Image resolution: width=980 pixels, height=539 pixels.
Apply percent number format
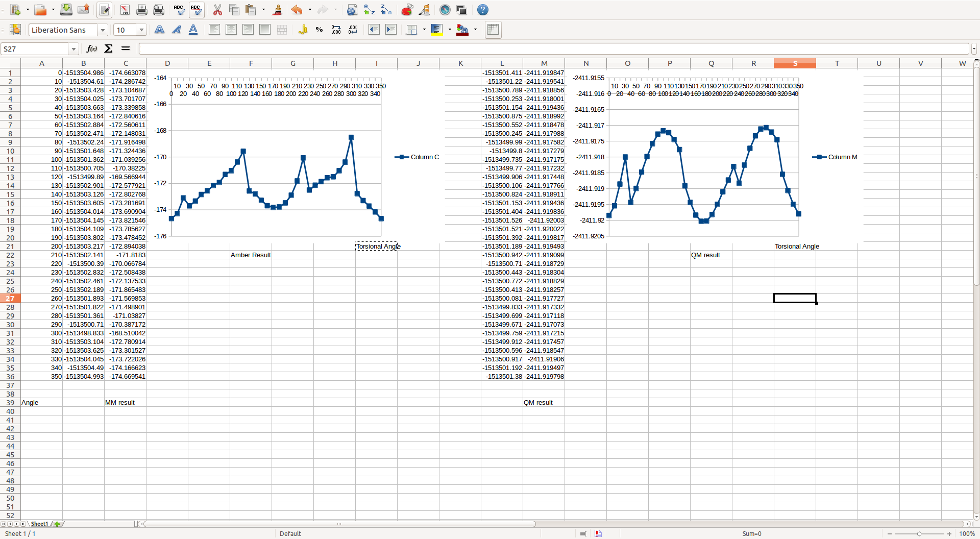319,30
